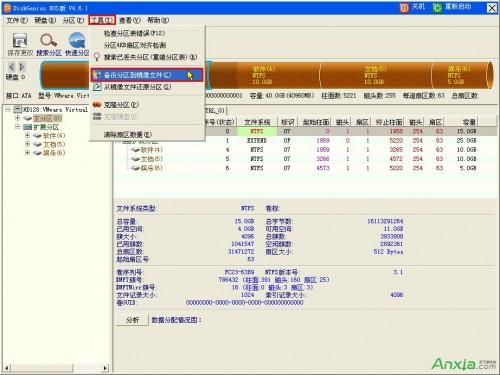Expand 文档(5) in the left tree
The height and width of the screenshot is (375, 500).
click(x=27, y=144)
